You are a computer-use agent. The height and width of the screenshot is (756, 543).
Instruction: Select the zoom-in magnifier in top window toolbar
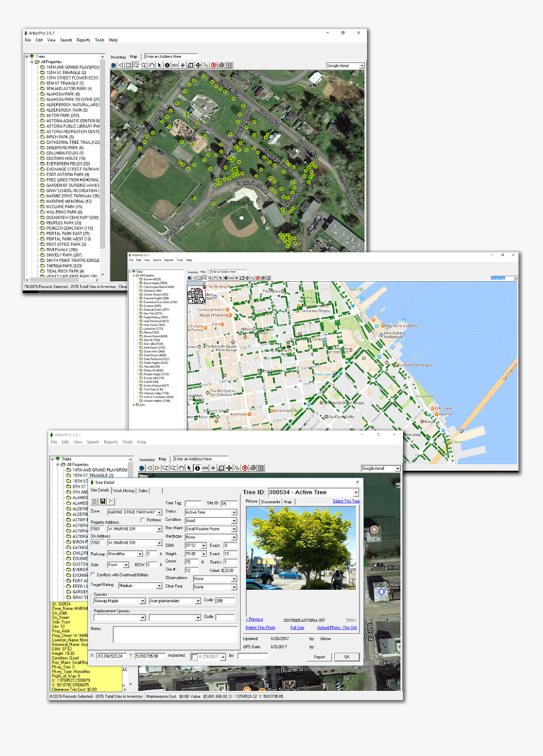pos(136,65)
